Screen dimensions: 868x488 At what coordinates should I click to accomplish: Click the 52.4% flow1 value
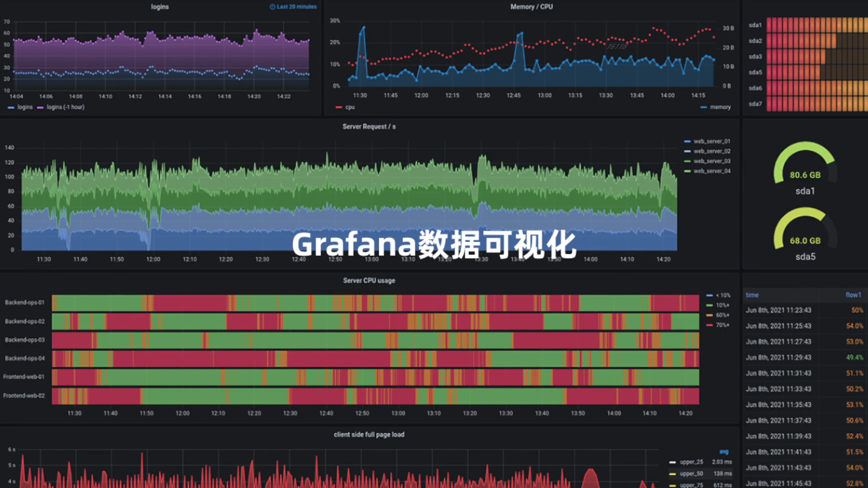pos(855,436)
